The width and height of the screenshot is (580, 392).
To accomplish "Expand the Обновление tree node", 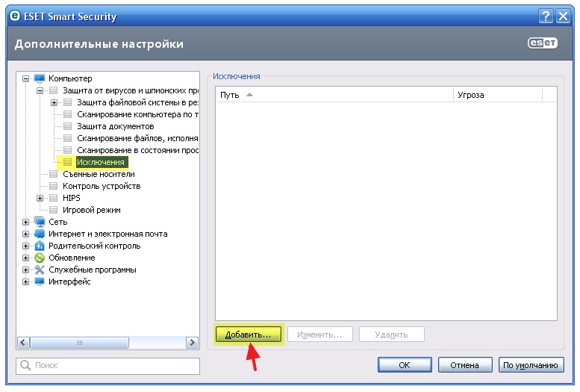I will point(25,258).
